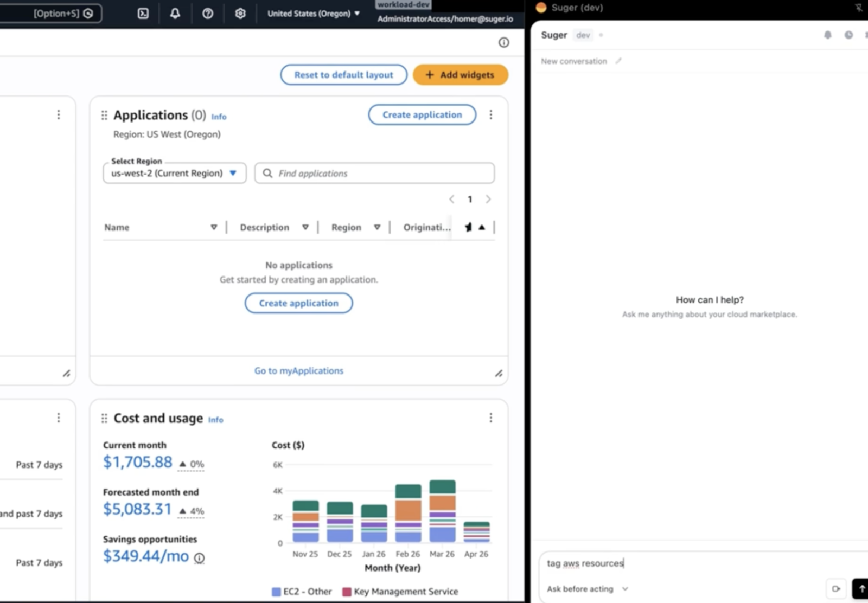Open the Applications Info link
The image size is (868, 603).
point(219,117)
